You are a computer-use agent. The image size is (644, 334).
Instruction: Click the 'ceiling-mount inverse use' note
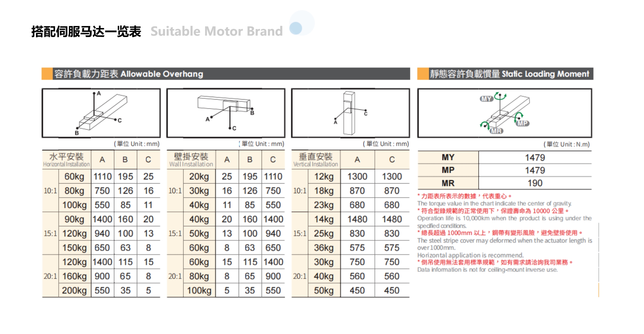(x=488, y=270)
